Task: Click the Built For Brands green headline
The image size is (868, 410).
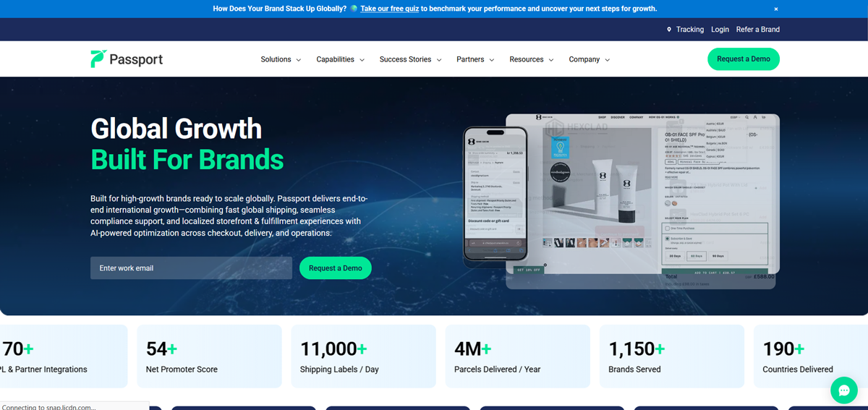Action: pos(187,159)
